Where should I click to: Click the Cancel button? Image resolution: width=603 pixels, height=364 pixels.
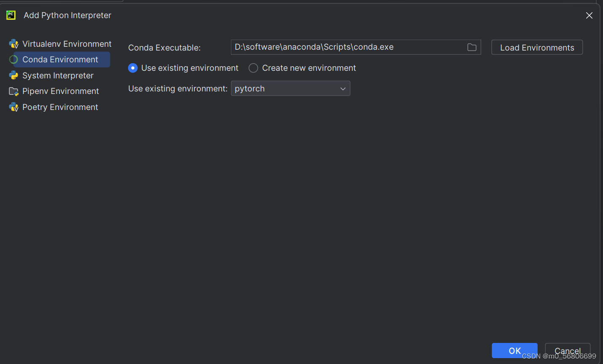(x=568, y=351)
